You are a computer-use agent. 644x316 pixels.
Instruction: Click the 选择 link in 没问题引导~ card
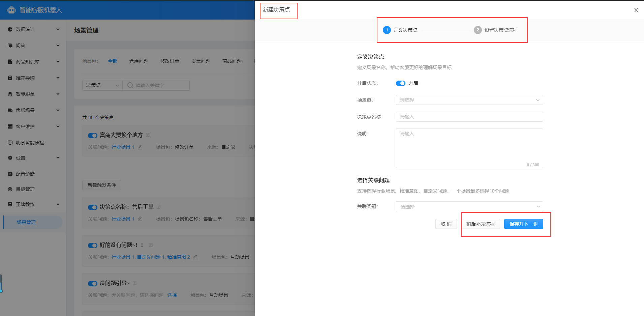click(x=172, y=295)
